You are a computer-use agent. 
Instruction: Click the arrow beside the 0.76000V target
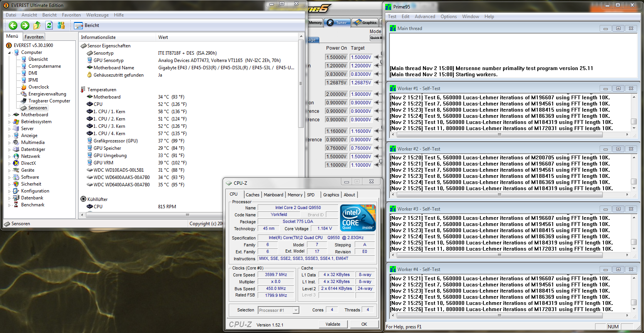pyautogui.click(x=377, y=148)
